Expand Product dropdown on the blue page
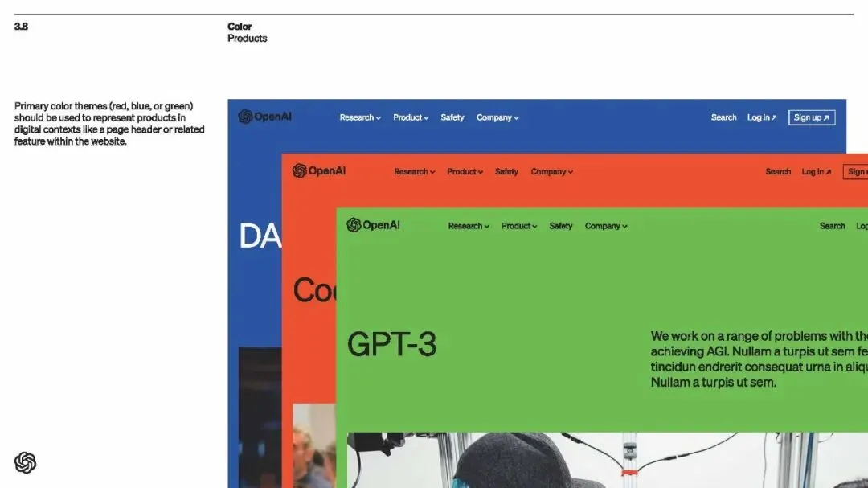Screen dimensions: 868x488 (411, 117)
